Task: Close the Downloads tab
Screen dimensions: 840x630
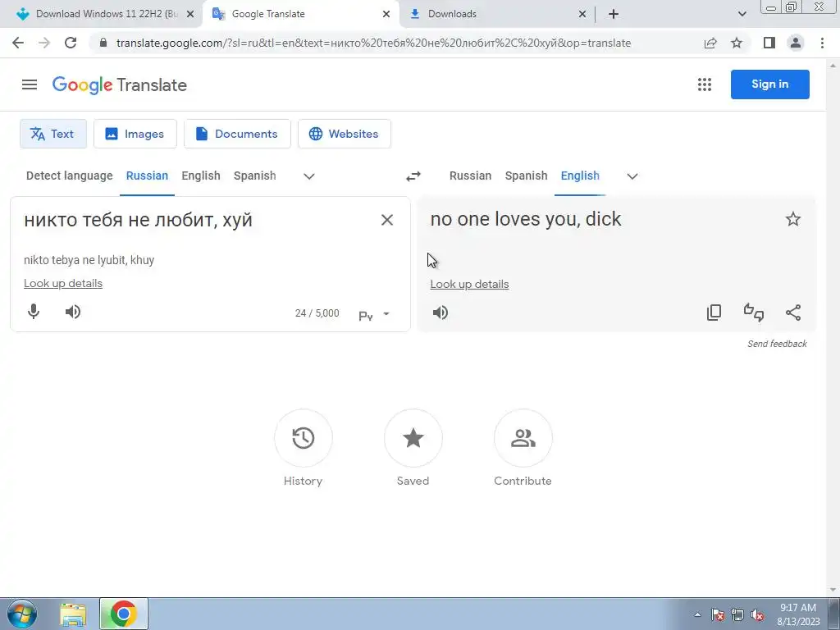Action: point(582,14)
